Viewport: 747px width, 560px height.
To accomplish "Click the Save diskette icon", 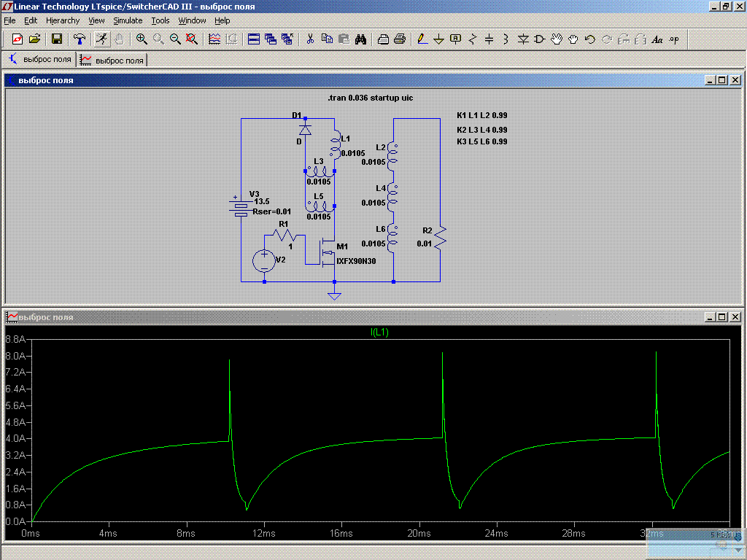I will coord(56,39).
